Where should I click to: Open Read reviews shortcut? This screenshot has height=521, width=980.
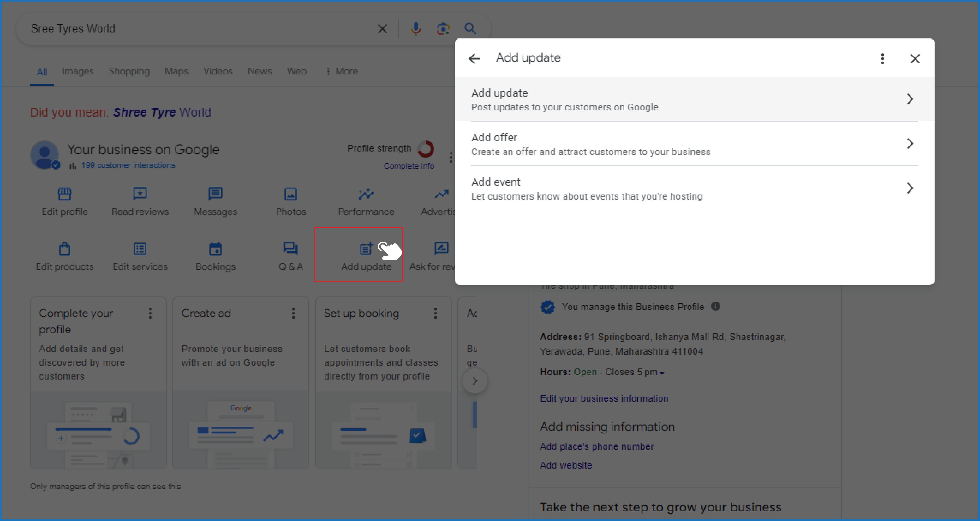pyautogui.click(x=140, y=202)
